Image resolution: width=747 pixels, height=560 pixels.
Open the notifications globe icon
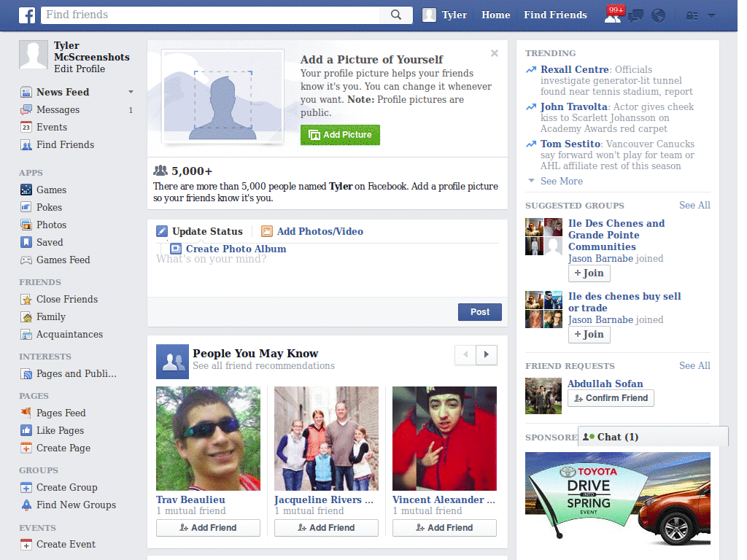coord(659,16)
